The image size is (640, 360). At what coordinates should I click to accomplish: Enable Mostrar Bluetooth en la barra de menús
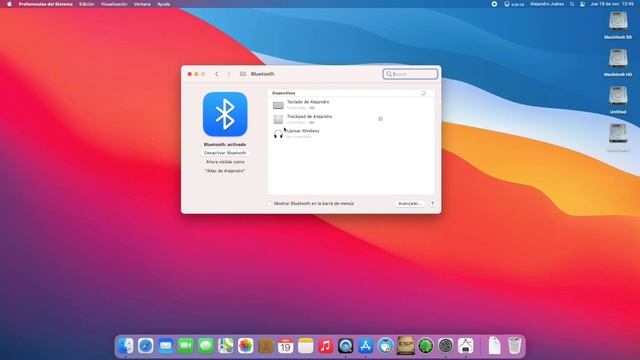point(270,203)
